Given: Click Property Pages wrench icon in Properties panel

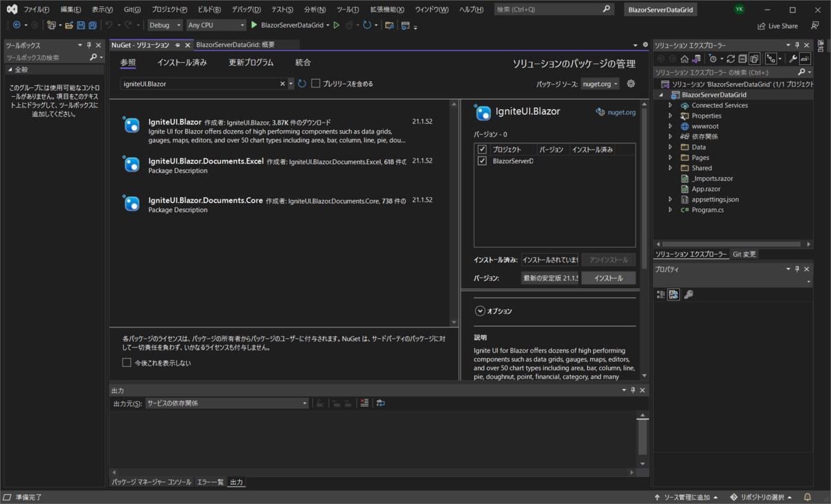Looking at the screenshot, I should coord(688,294).
